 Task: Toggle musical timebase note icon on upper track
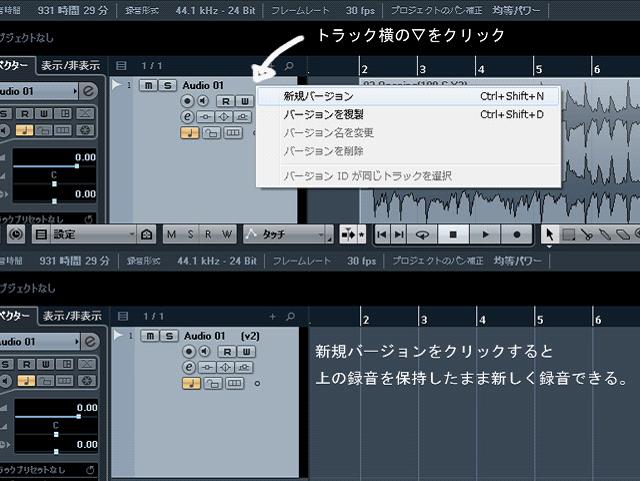coord(188,133)
